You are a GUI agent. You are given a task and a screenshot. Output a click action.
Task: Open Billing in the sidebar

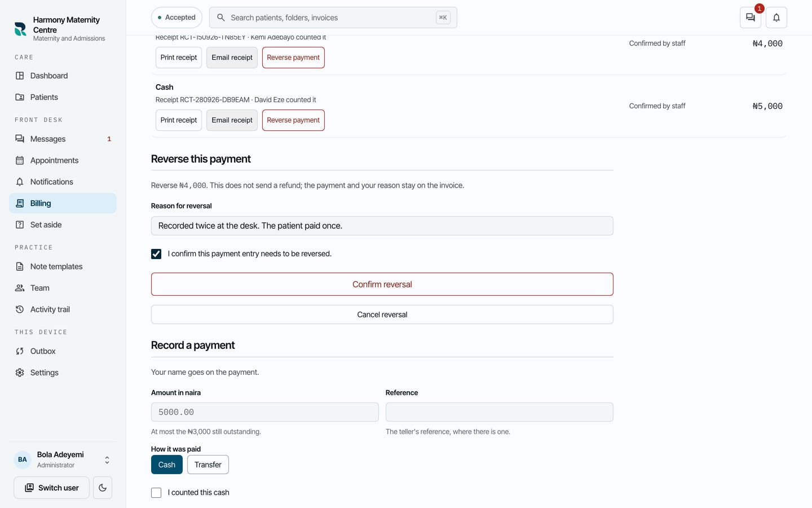tap(63, 203)
